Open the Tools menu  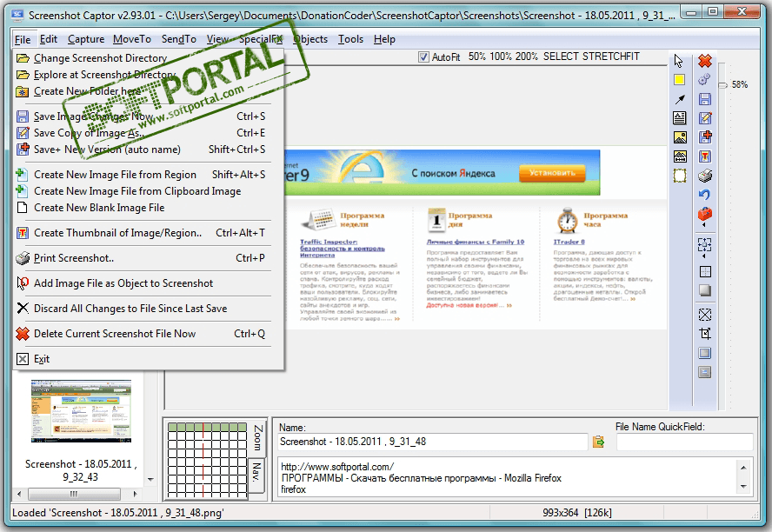pos(350,39)
